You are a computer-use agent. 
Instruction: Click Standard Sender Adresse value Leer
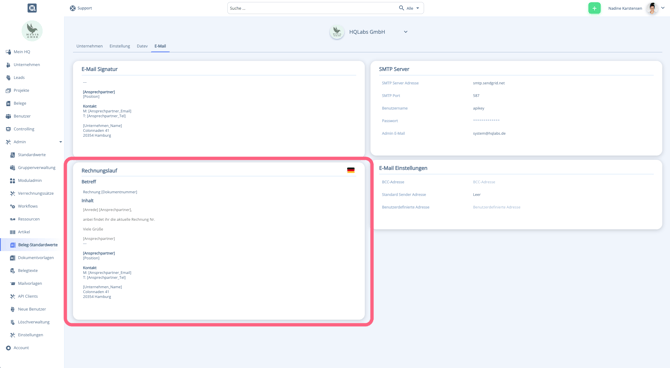click(x=476, y=194)
